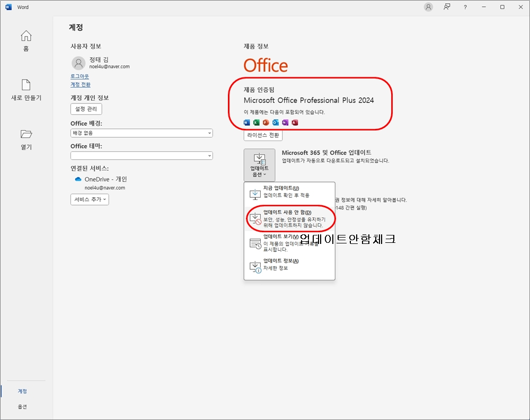Collapse the 업데이트 옵션 dropdown button
The height and width of the screenshot is (420, 530).
259,165
